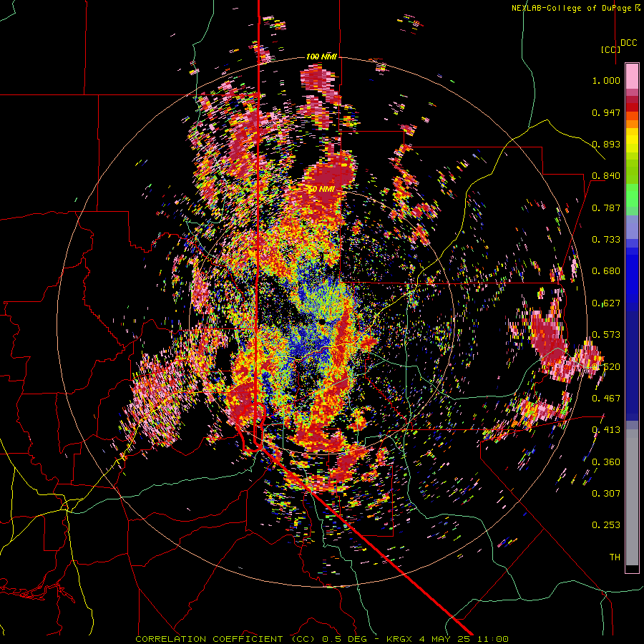Click the 50 NMI range ring label
Image resolution: width=644 pixels, height=644 pixels.
(321, 190)
